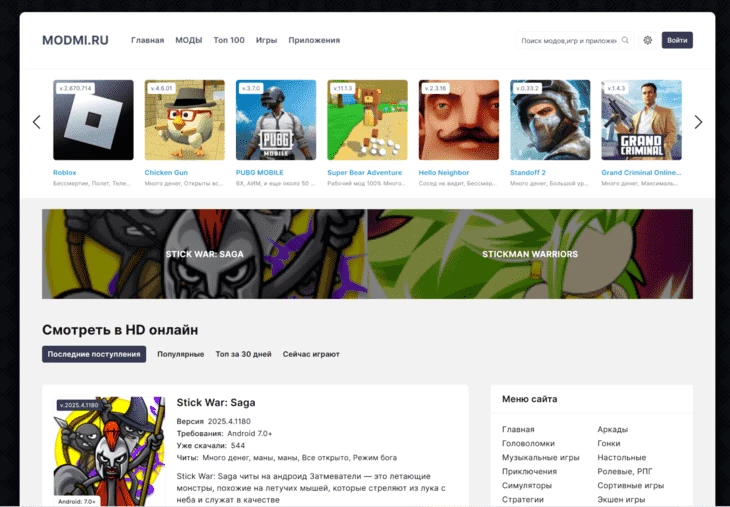Screen dimensions: 730x507
Task: Open the STICKMAN WARRIORS banner
Action: [x=530, y=254]
